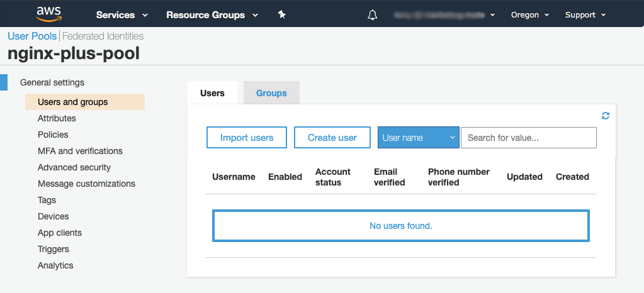This screenshot has width=644, height=293.
Task: Switch to the Groups tab
Action: coord(271,93)
